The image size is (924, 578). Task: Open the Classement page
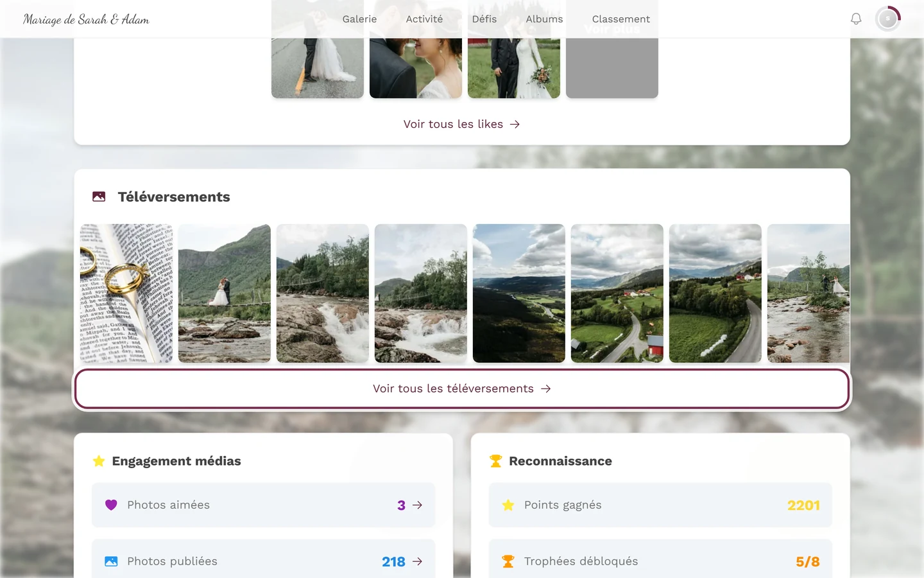pyautogui.click(x=621, y=19)
